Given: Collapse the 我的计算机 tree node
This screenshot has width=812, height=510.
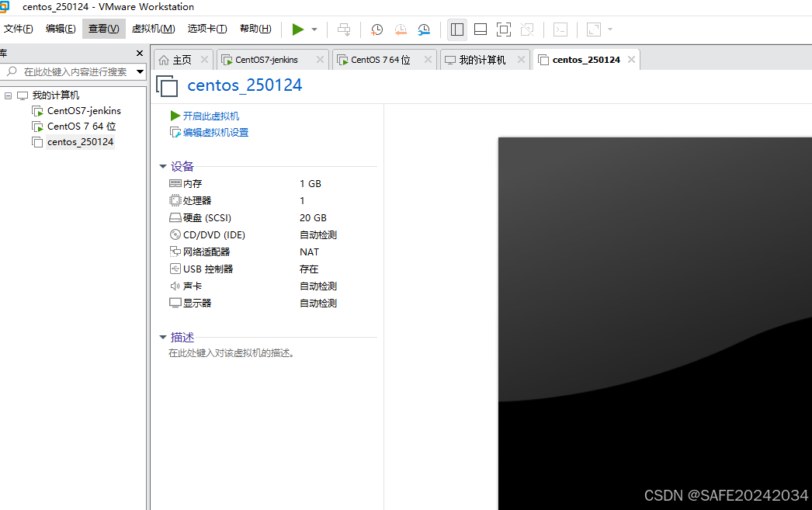Looking at the screenshot, I should coord(9,95).
